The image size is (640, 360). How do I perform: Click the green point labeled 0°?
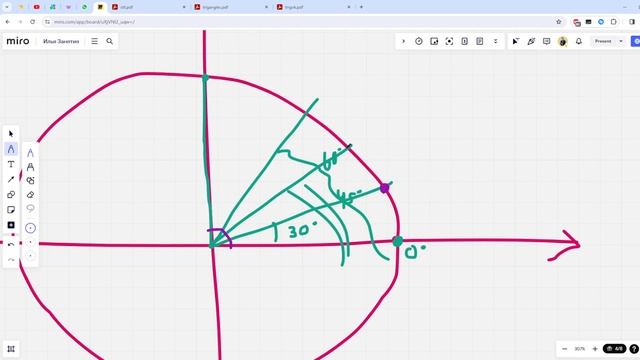(x=398, y=241)
